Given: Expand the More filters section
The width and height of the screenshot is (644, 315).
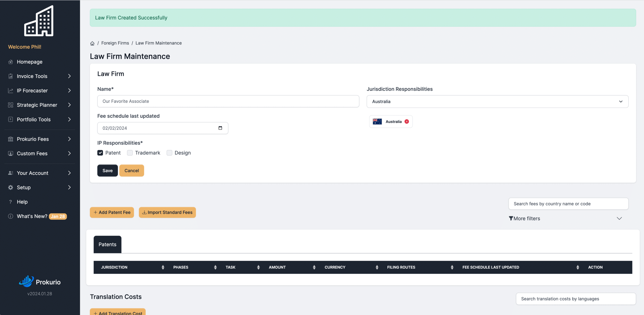Looking at the screenshot, I should (565, 218).
